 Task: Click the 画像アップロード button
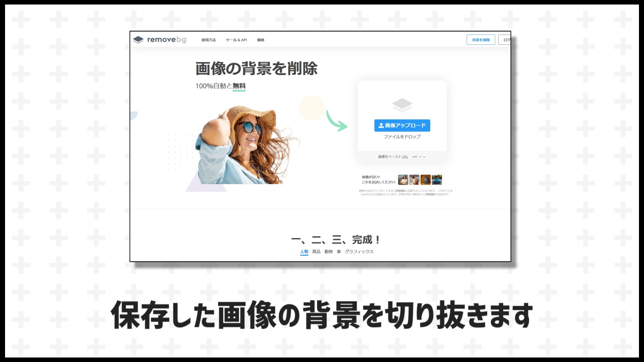coord(401,125)
